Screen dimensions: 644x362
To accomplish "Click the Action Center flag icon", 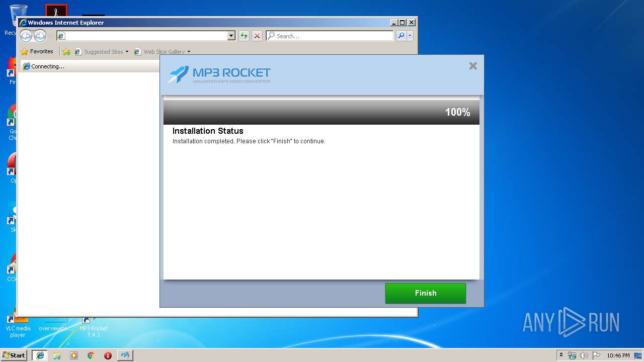I will pyautogui.click(x=596, y=355).
